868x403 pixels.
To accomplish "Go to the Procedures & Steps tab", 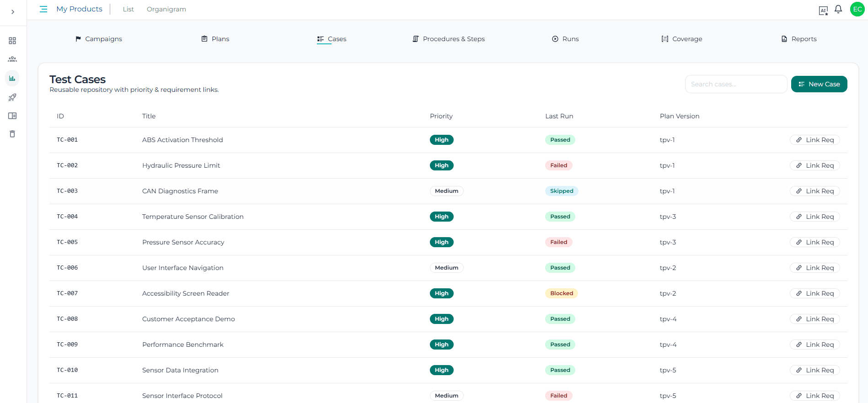I will tap(449, 39).
